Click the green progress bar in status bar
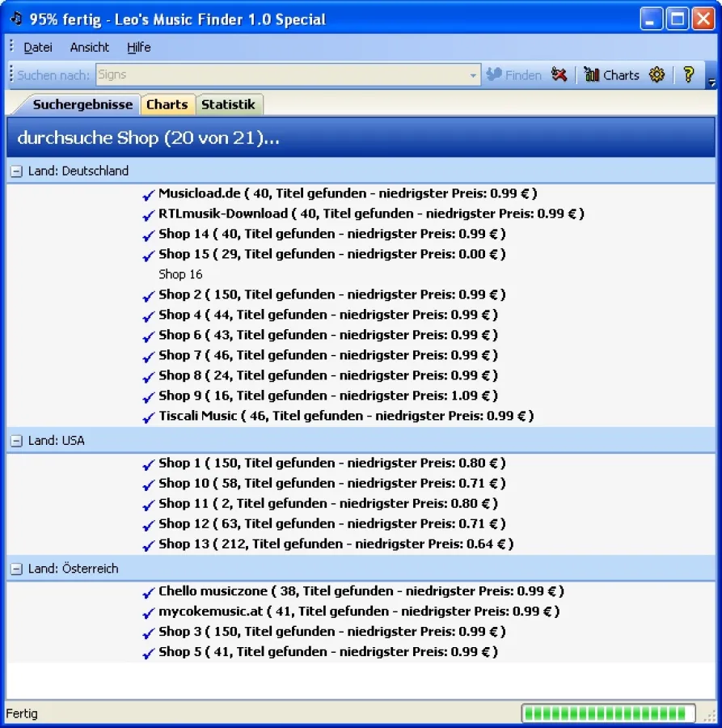 click(608, 713)
